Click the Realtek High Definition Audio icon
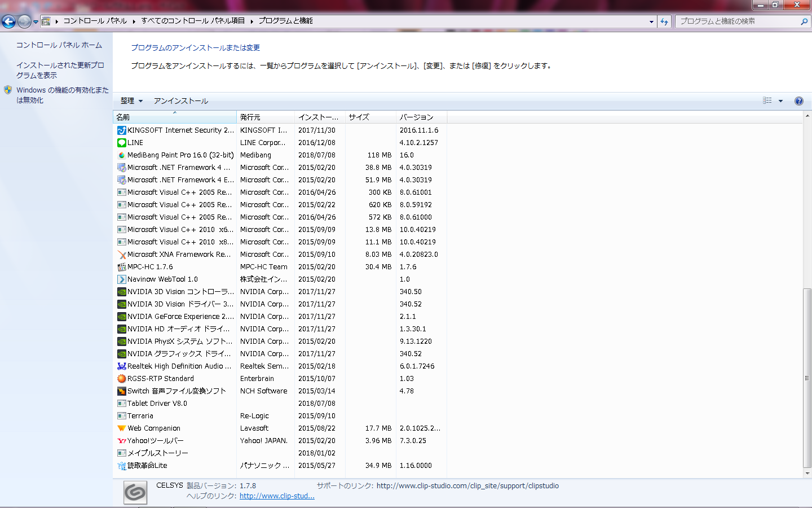The height and width of the screenshot is (508, 812). tap(121, 366)
